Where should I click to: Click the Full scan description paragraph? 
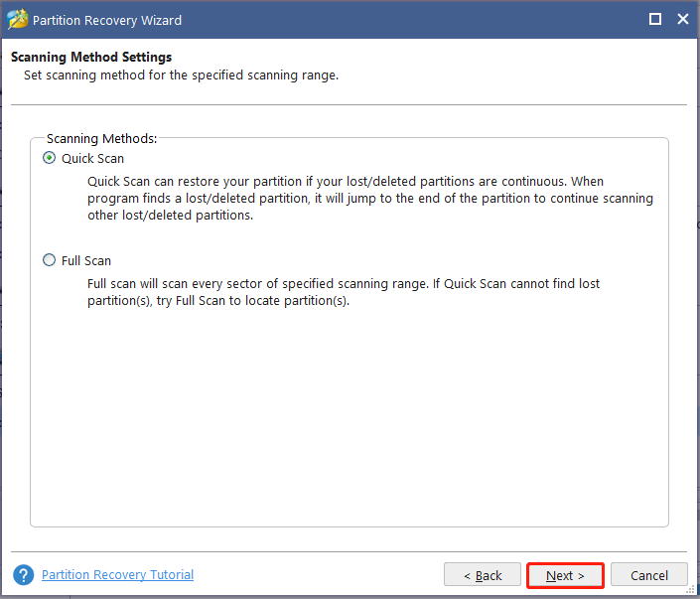(344, 292)
